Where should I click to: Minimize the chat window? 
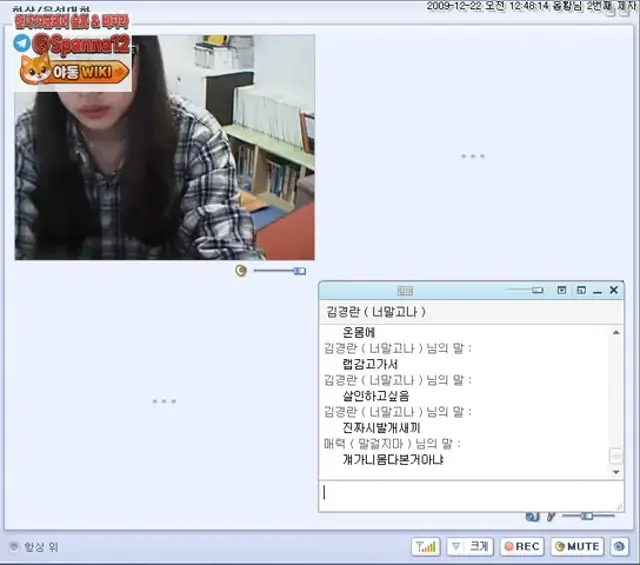tap(598, 291)
